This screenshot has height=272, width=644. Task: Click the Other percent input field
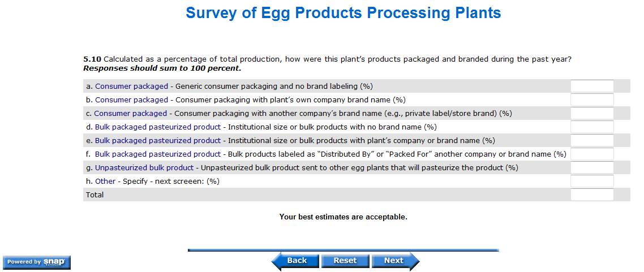(592, 182)
